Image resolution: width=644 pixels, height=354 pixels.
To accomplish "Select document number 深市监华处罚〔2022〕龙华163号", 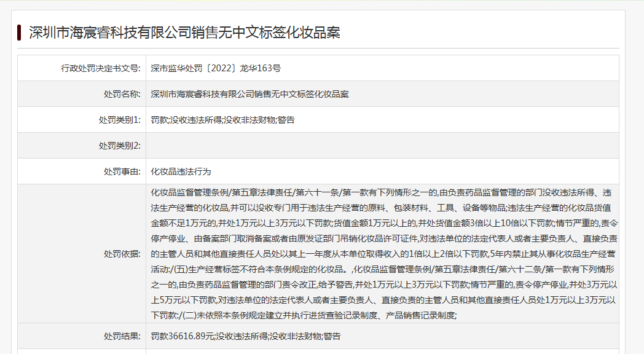I will click(216, 68).
